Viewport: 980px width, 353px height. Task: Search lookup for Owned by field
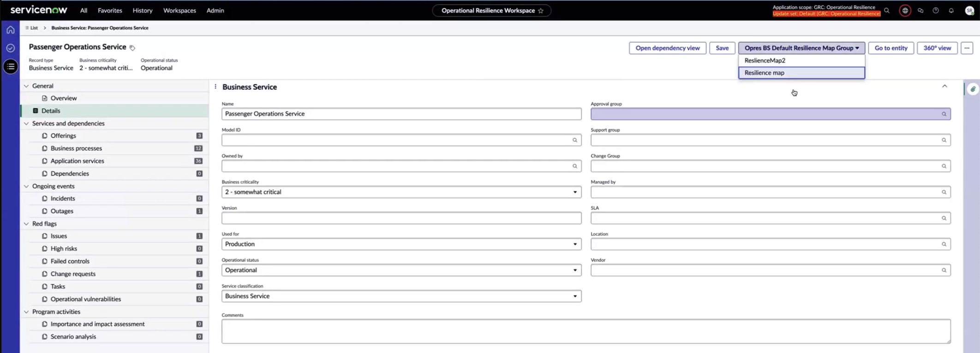click(x=575, y=166)
